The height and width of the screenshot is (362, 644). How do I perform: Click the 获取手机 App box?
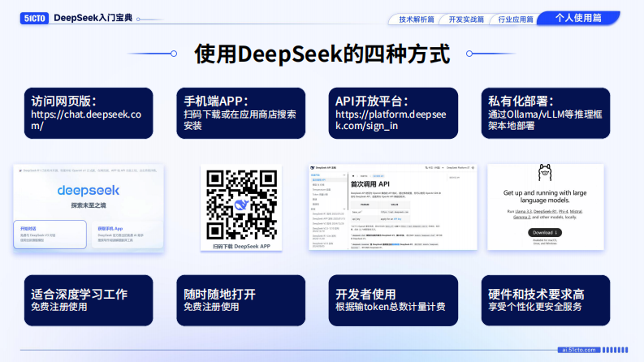(x=128, y=235)
